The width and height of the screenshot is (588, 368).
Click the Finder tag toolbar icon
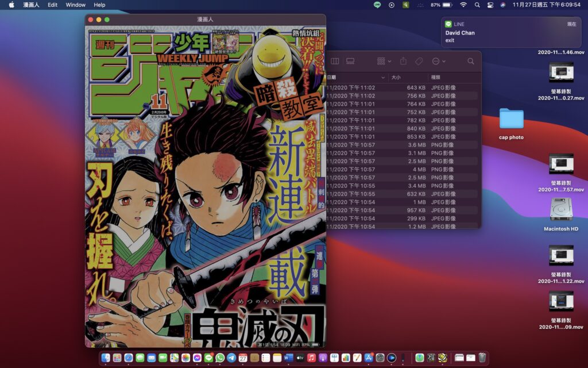coord(419,61)
